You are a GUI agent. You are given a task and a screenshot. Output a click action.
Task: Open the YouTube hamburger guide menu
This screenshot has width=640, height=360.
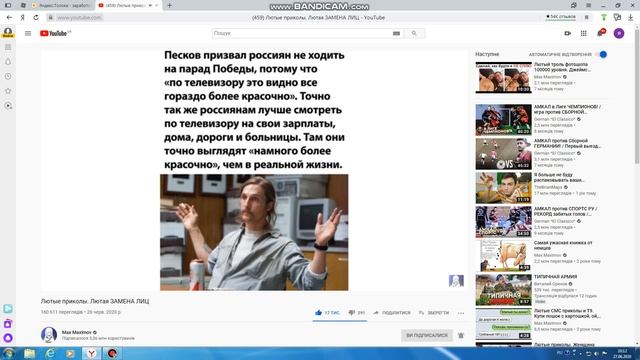pyautogui.click(x=28, y=33)
